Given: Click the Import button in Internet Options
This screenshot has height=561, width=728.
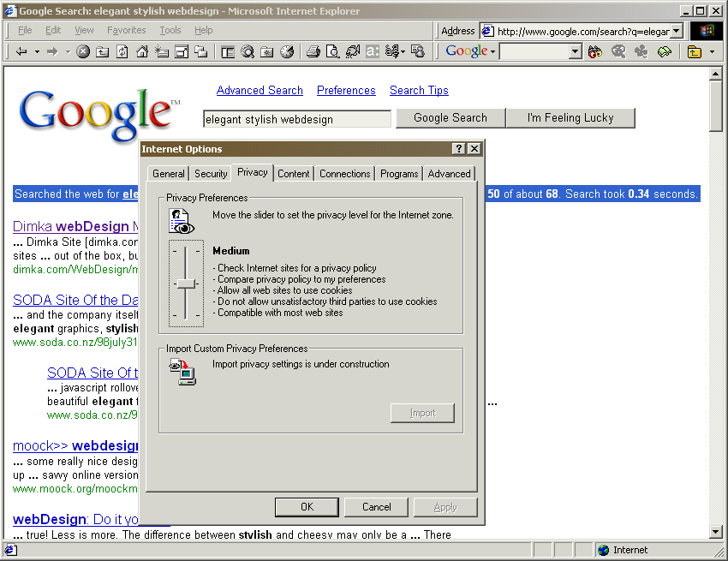Looking at the screenshot, I should click(422, 413).
